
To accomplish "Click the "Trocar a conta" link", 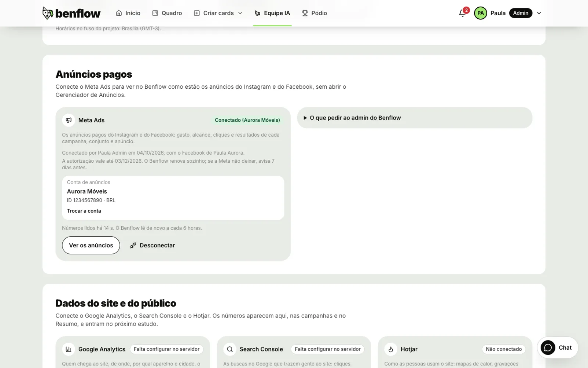I will tap(84, 211).
